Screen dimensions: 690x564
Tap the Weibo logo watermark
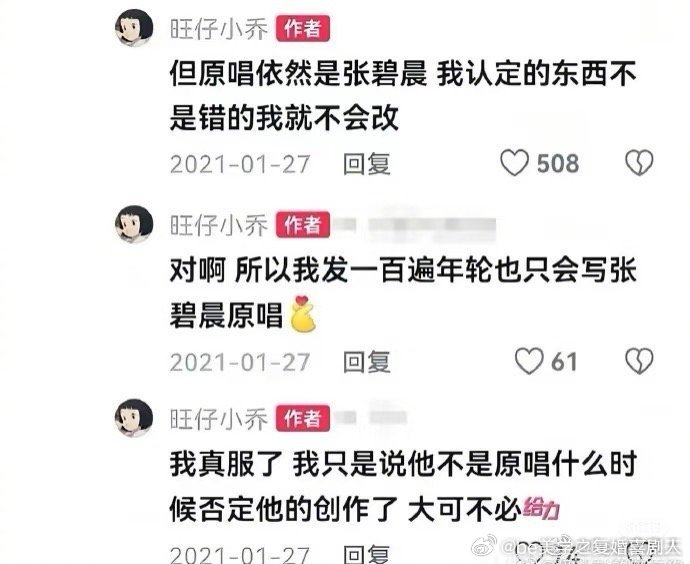pyautogui.click(x=484, y=547)
